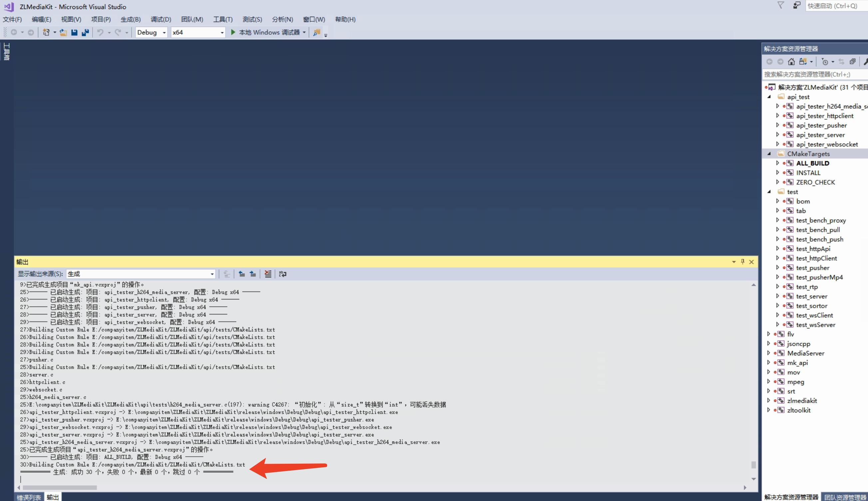
Task: Go to next message in output
Action: pyautogui.click(x=253, y=274)
